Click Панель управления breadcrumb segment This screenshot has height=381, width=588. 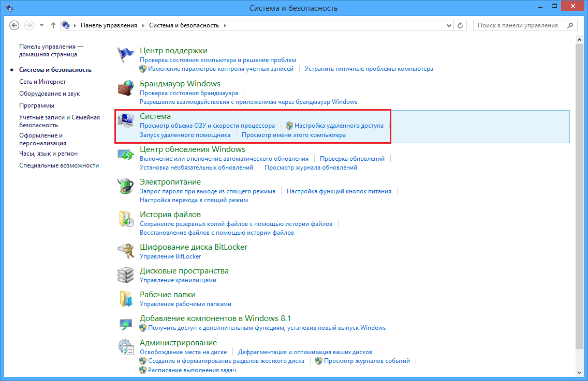pos(109,25)
